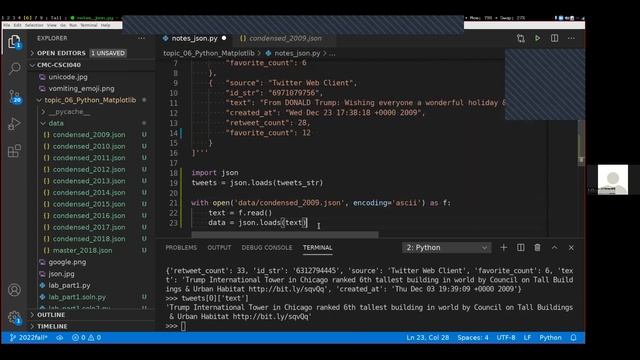Click the terminal prompt input
The height and width of the screenshot is (360, 640).
(x=183, y=326)
